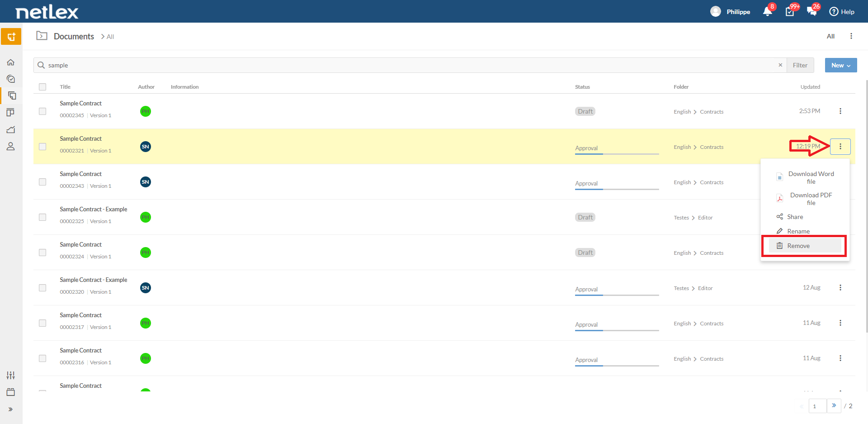Click the English folder link in 00002324 row
Screen dimensions: 868x424
coord(682,253)
